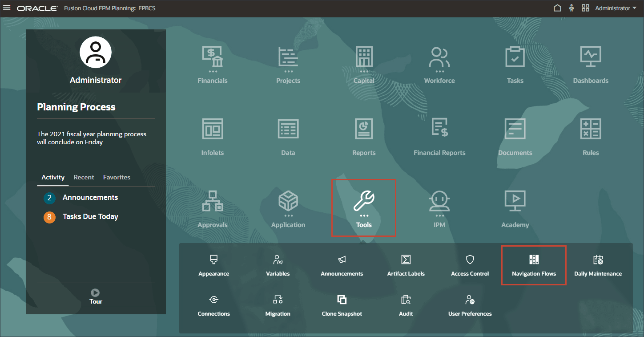Expand the Administrator user dropdown

click(616, 8)
